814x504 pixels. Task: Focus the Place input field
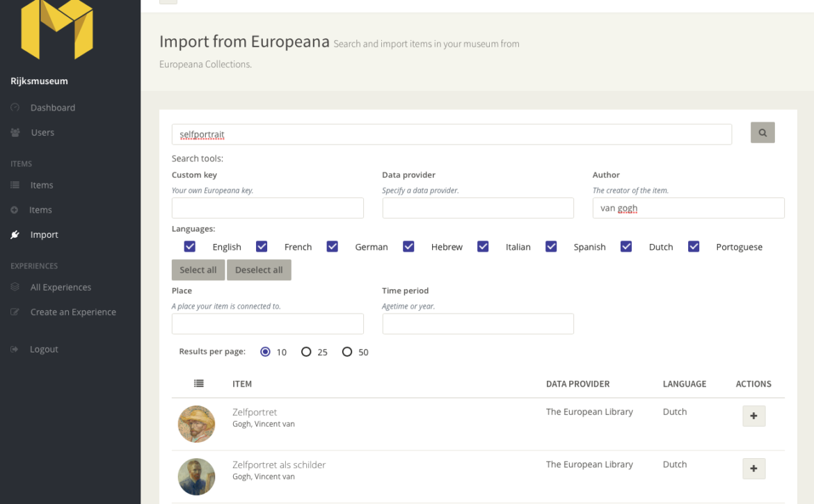[x=268, y=323]
